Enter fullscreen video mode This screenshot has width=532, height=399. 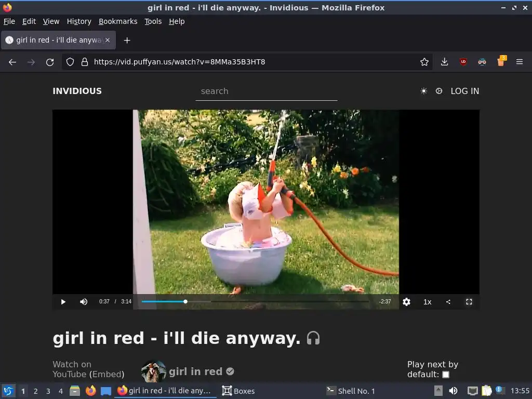469,302
